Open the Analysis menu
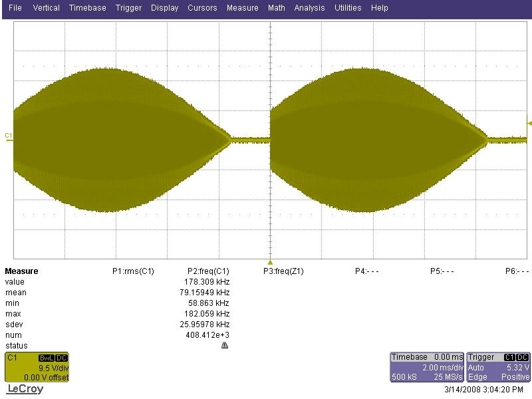 click(x=309, y=8)
